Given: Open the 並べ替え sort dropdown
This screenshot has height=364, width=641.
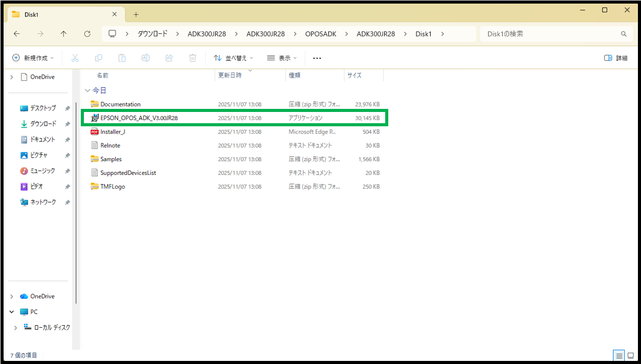Looking at the screenshot, I should click(x=233, y=58).
